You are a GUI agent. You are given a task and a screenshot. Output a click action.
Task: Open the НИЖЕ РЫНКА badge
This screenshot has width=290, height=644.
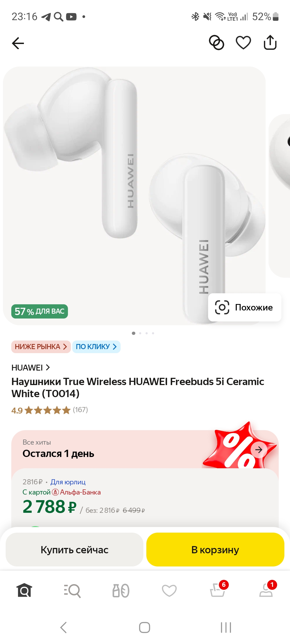[41, 347]
